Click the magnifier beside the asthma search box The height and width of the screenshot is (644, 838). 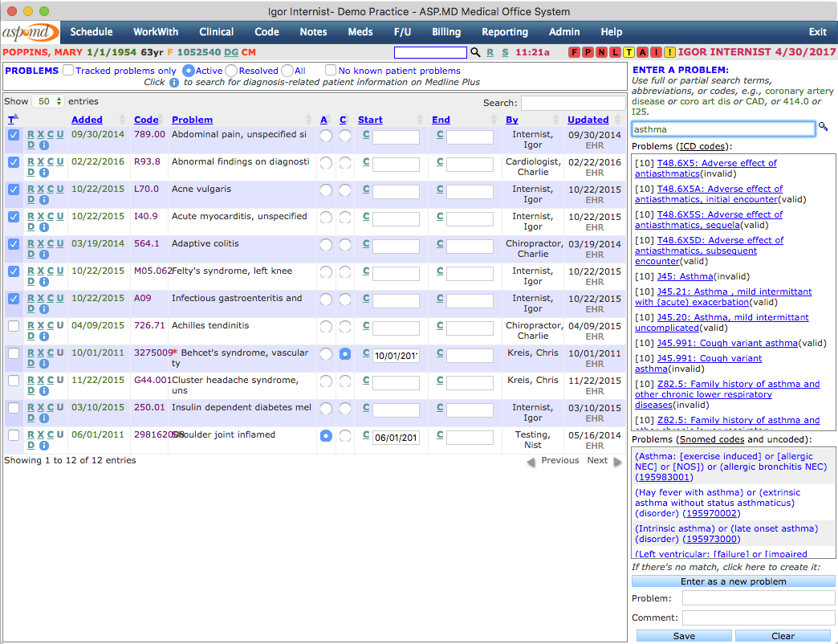824,128
